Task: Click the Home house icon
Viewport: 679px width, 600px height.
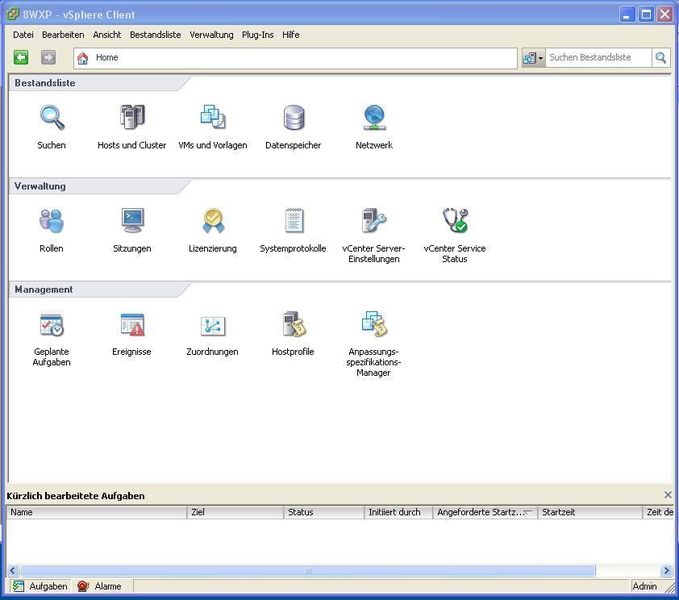Action: 83,58
